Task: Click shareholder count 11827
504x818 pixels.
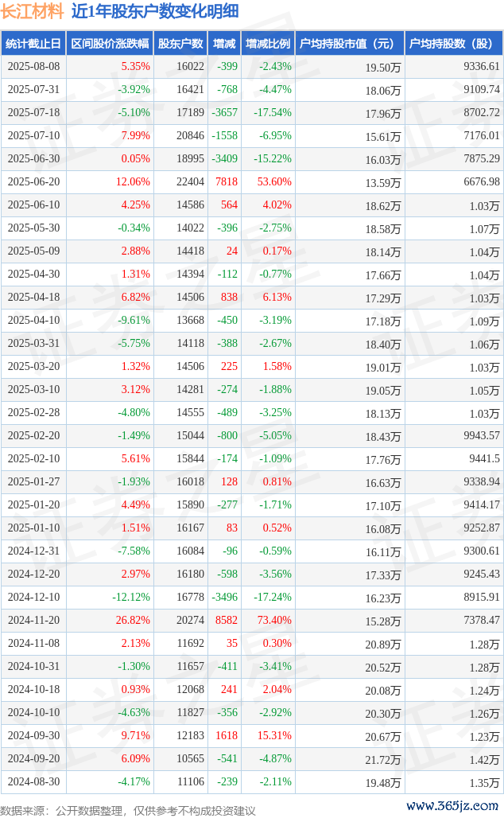Action: click(190, 713)
